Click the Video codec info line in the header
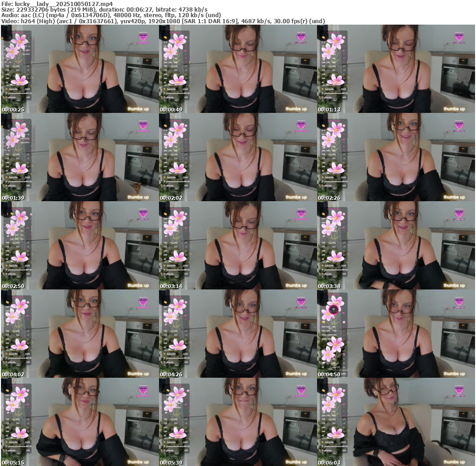 [x=163, y=21]
